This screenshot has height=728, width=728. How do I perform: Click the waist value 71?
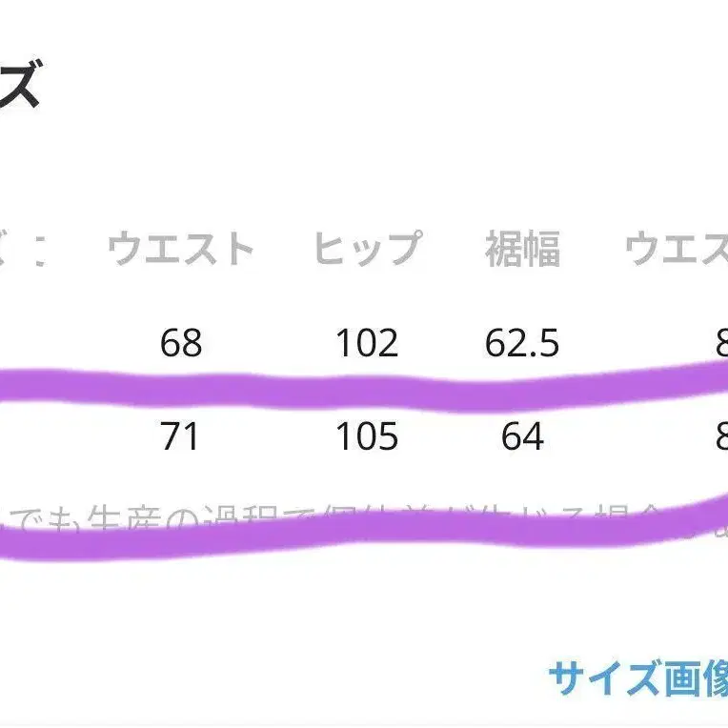click(x=181, y=436)
